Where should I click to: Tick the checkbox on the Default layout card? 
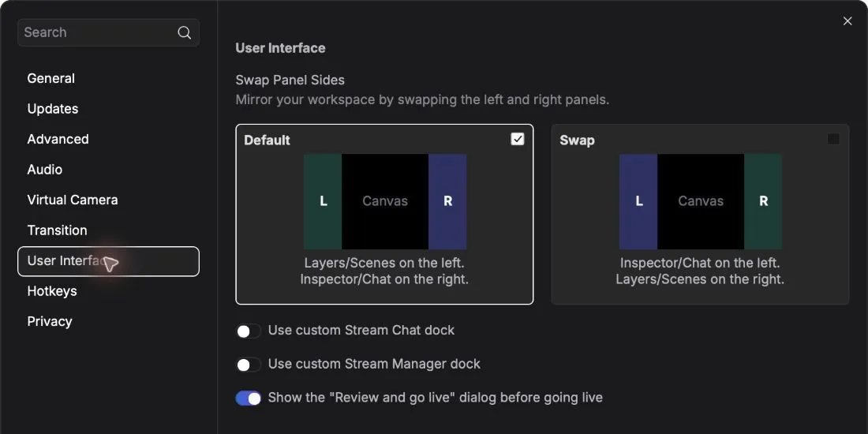518,139
